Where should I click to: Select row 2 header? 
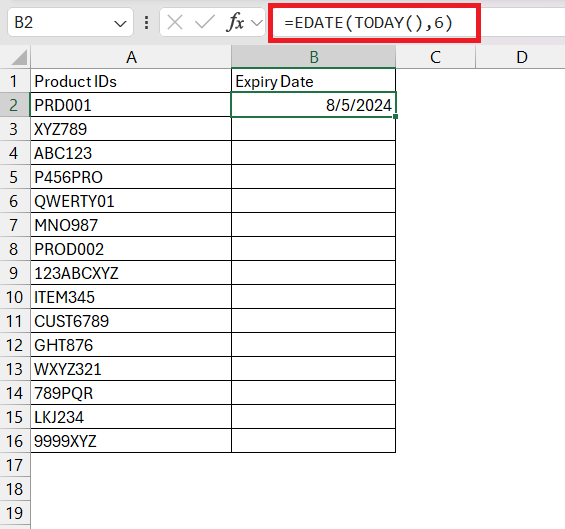point(14,105)
